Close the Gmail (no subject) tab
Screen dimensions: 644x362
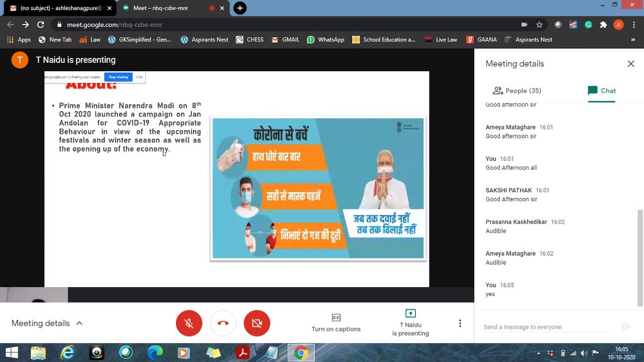coord(109,8)
